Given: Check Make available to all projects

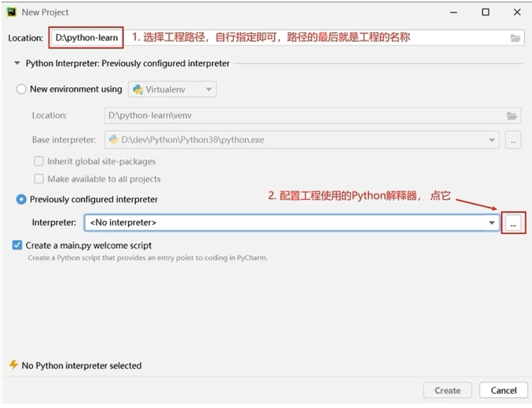Looking at the screenshot, I should click(x=39, y=179).
